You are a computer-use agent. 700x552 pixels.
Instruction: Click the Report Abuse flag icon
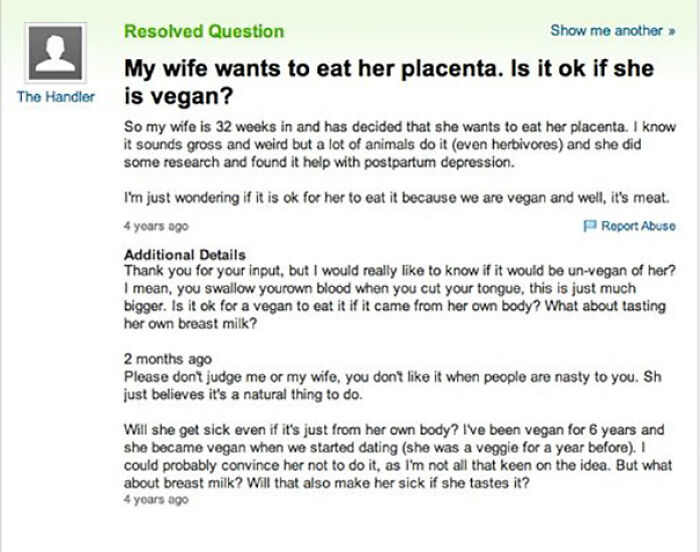[590, 226]
